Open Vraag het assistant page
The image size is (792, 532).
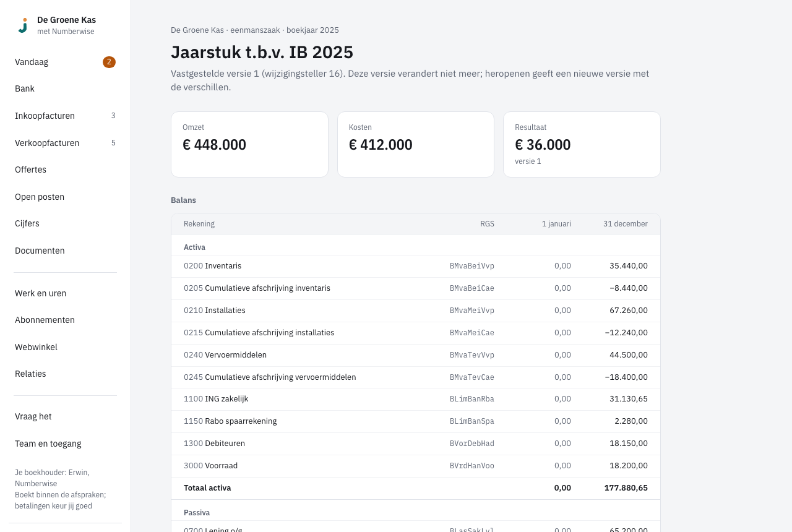click(x=66, y=416)
